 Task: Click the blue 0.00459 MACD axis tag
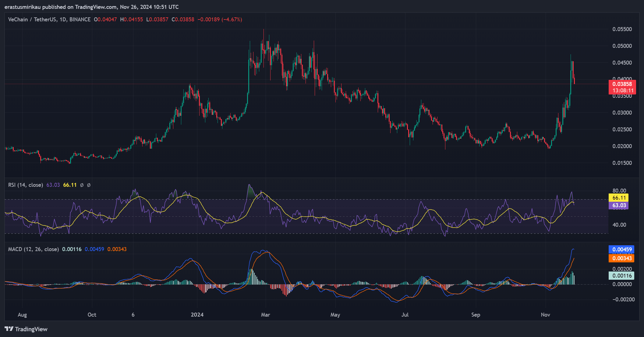pos(621,250)
